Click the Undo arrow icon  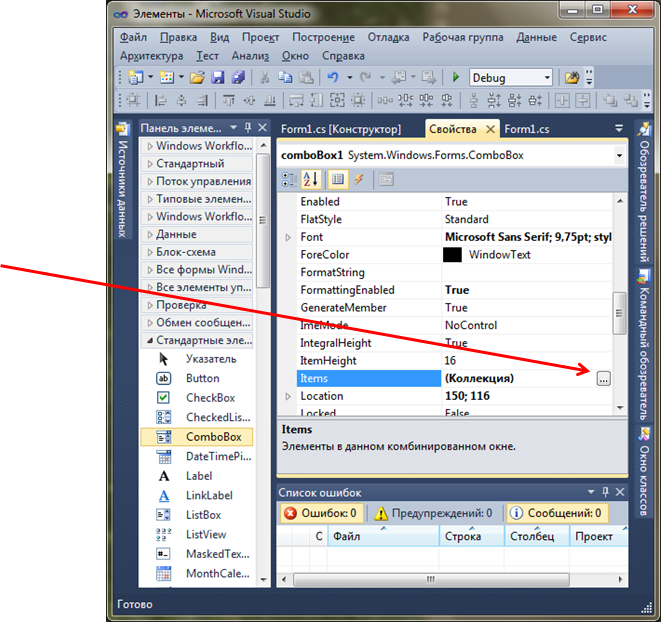(x=333, y=78)
